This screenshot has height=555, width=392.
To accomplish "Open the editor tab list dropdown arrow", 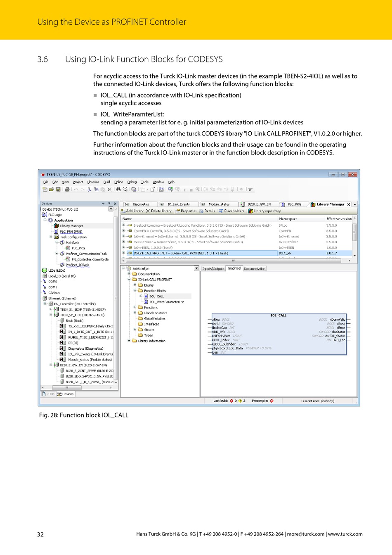I will point(355,204).
